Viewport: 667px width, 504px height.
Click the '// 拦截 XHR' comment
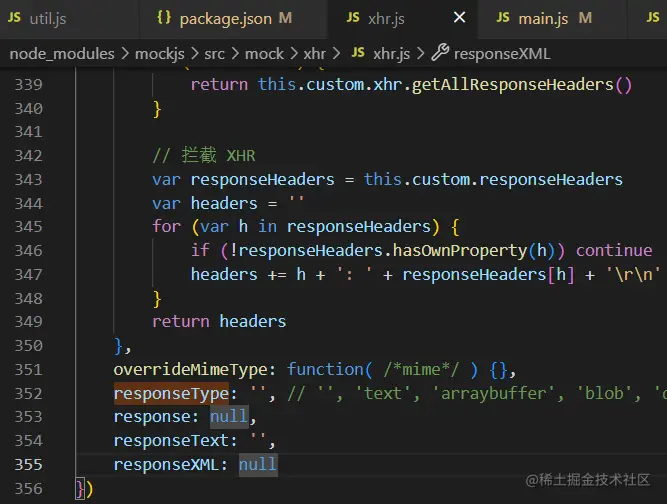tap(204, 155)
